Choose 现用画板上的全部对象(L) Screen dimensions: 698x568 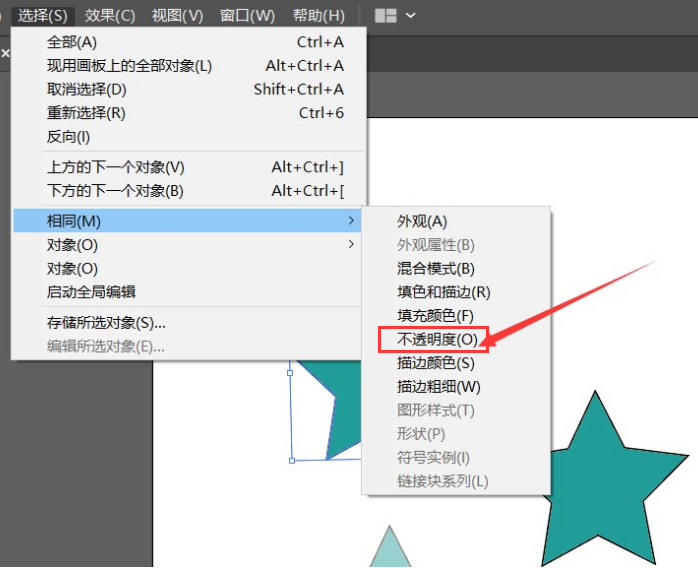(190, 66)
